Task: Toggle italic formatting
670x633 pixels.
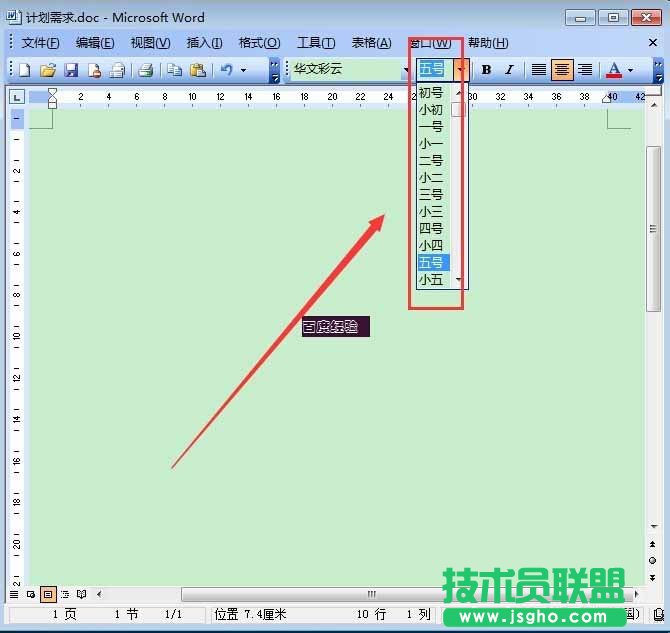Action: 509,70
